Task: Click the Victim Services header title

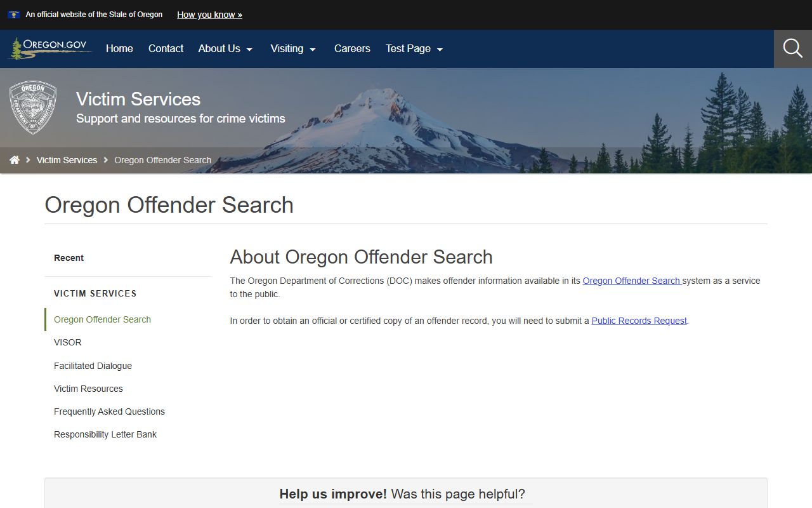Action: click(x=138, y=99)
